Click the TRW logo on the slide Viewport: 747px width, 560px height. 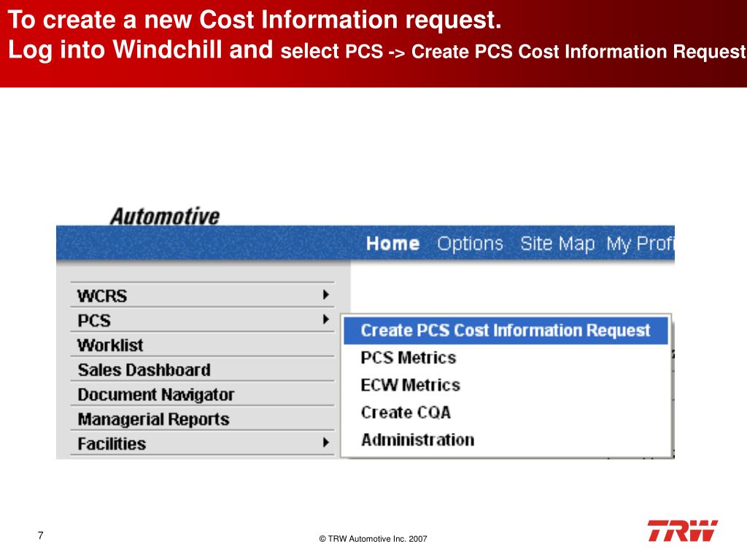pyautogui.click(x=682, y=531)
